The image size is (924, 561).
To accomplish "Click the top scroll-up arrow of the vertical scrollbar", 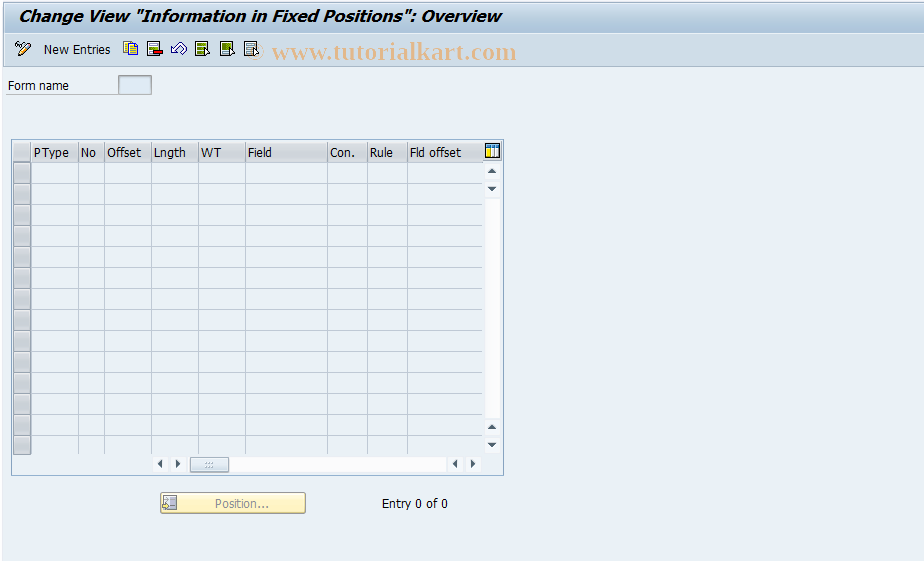I will pyautogui.click(x=492, y=171).
